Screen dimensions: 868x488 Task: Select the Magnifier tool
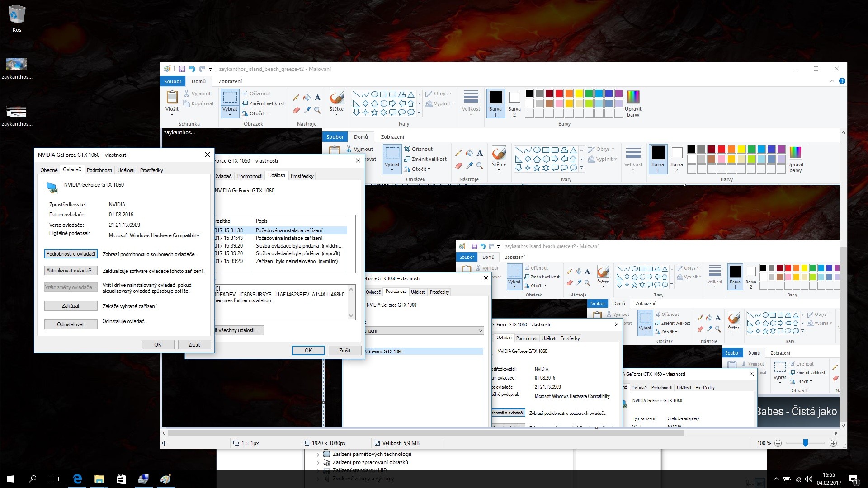[317, 110]
